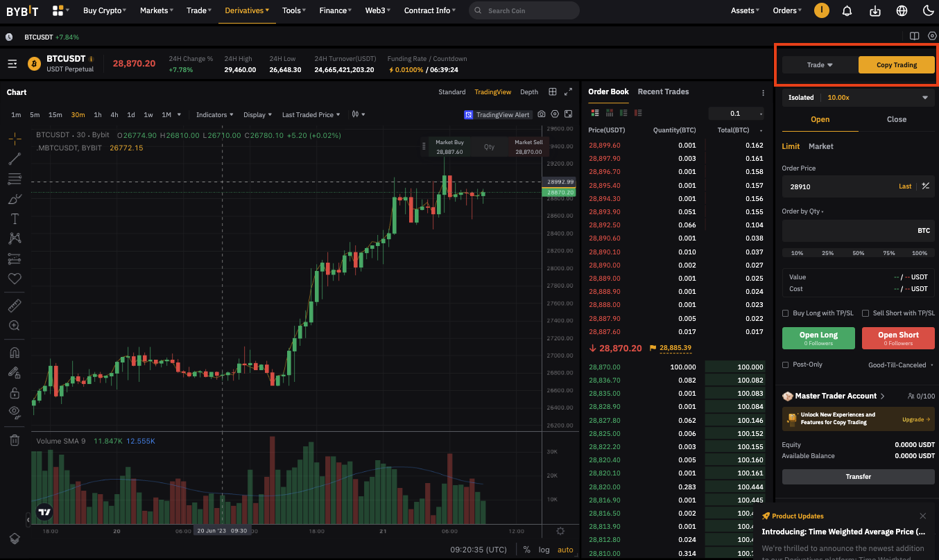Open the 0.1 price grouping dropdown
939x560 pixels.
[x=736, y=113]
